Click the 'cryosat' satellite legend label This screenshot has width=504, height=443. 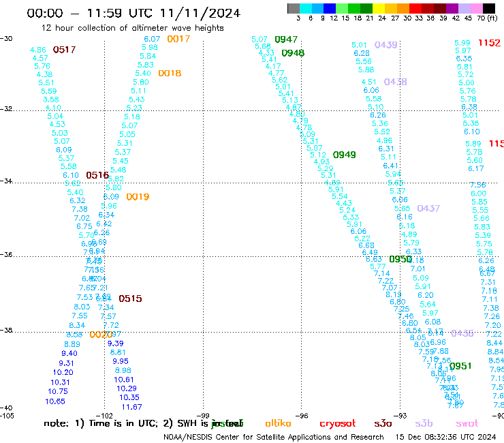[338, 424]
